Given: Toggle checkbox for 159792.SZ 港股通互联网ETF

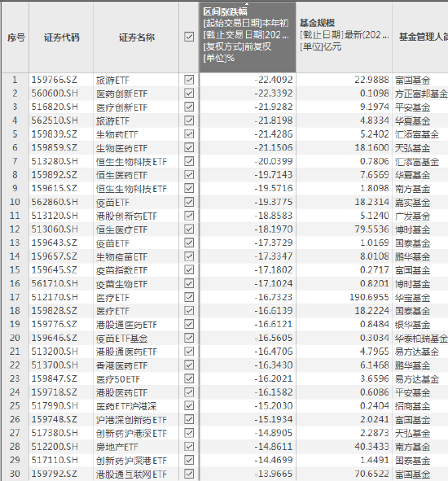Looking at the screenshot, I should click(x=189, y=474).
